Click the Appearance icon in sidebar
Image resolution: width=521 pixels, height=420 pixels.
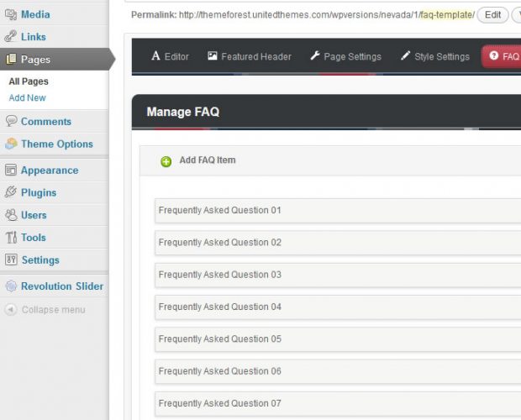[x=10, y=171]
